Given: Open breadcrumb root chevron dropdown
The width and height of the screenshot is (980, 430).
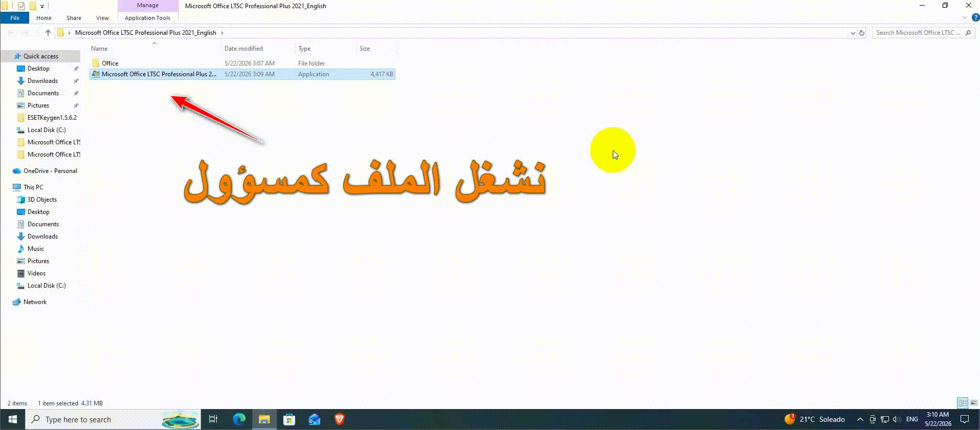Looking at the screenshot, I should [69, 33].
